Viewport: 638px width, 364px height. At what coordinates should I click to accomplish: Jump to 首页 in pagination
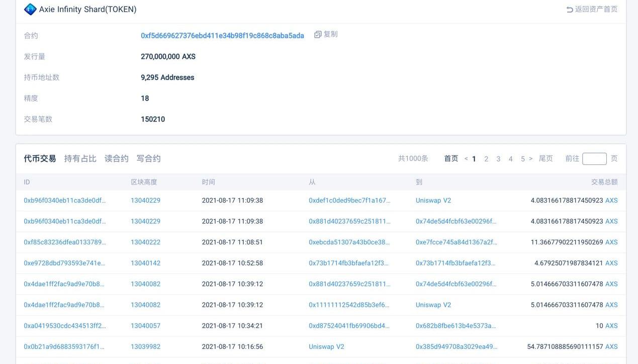(x=451, y=158)
